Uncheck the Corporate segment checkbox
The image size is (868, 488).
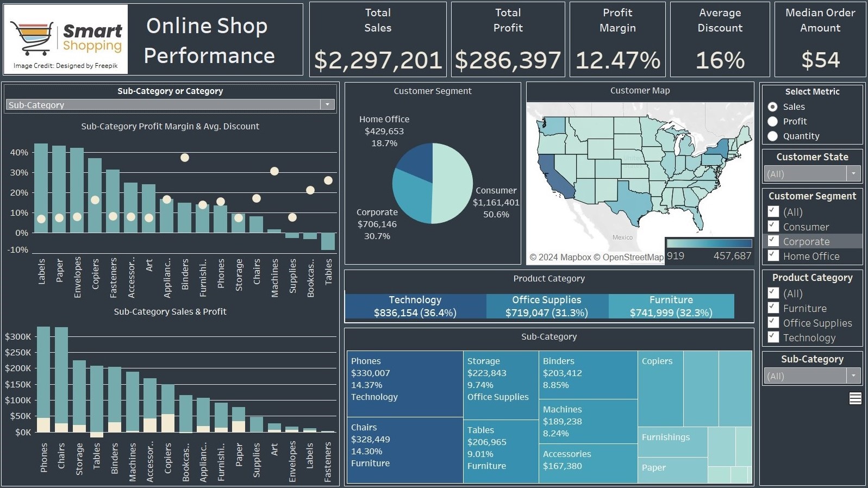(x=773, y=241)
